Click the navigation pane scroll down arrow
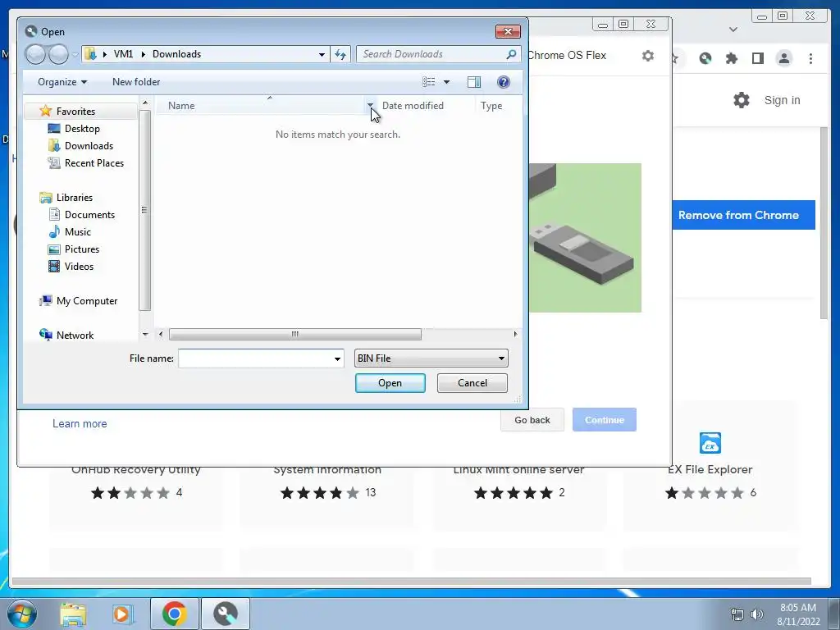840x630 pixels. point(145,335)
